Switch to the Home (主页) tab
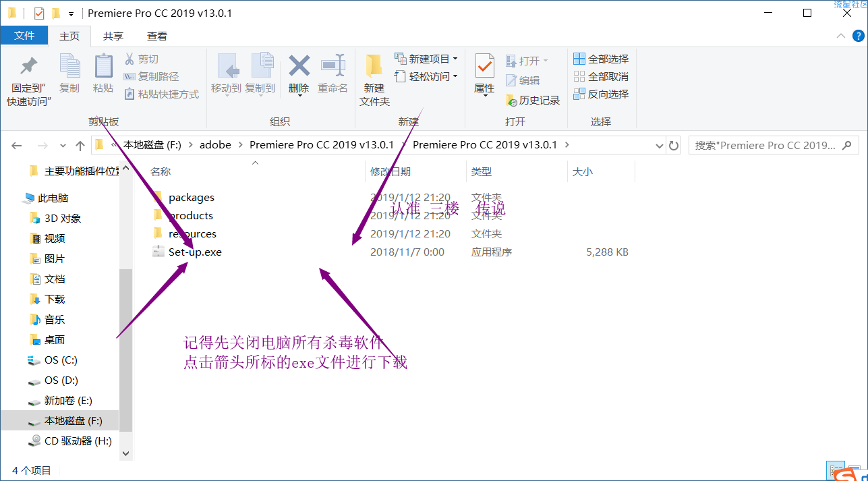The height and width of the screenshot is (481, 868). (x=69, y=36)
